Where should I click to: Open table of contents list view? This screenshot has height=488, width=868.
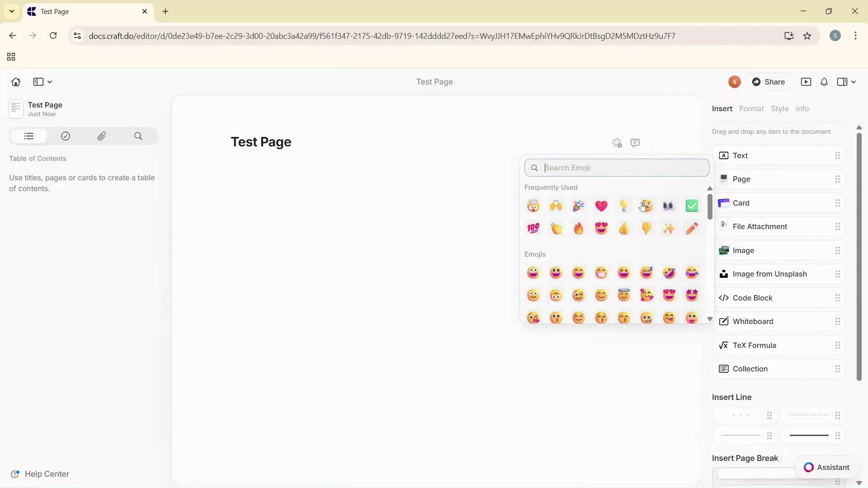(x=28, y=136)
